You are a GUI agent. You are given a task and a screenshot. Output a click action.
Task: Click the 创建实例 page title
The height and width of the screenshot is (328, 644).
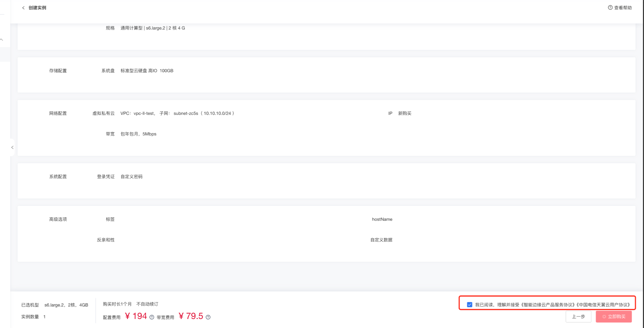[37, 8]
